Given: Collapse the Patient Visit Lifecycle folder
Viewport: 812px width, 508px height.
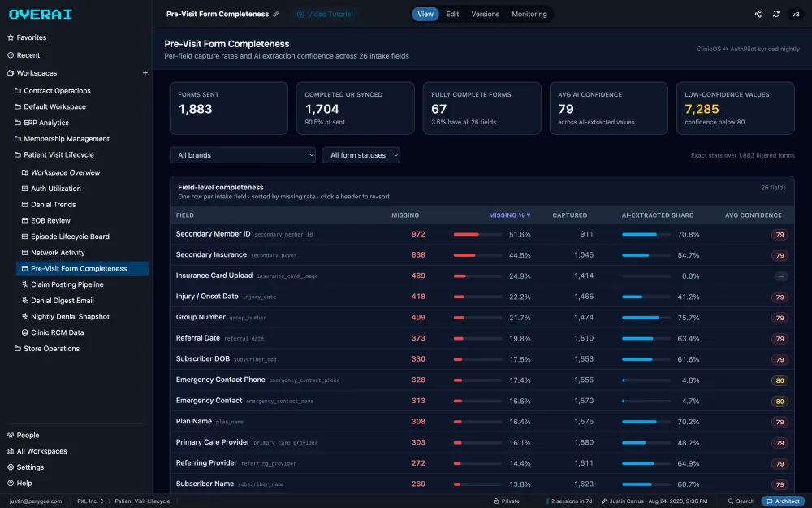Looking at the screenshot, I should (x=54, y=154).
